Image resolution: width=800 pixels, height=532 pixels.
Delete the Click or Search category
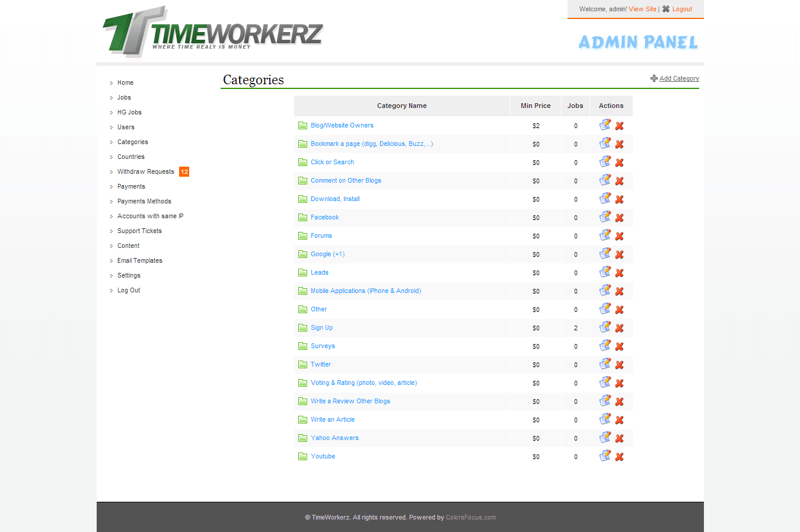[x=619, y=163]
